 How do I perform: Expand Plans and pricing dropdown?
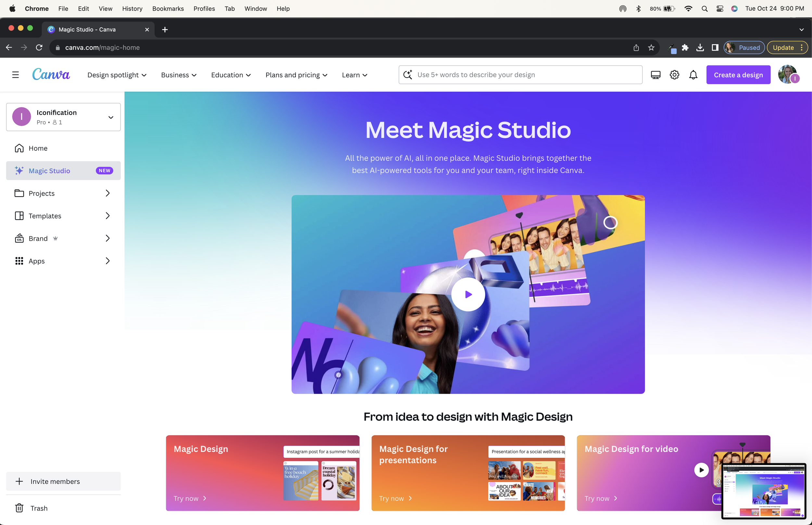tap(297, 75)
